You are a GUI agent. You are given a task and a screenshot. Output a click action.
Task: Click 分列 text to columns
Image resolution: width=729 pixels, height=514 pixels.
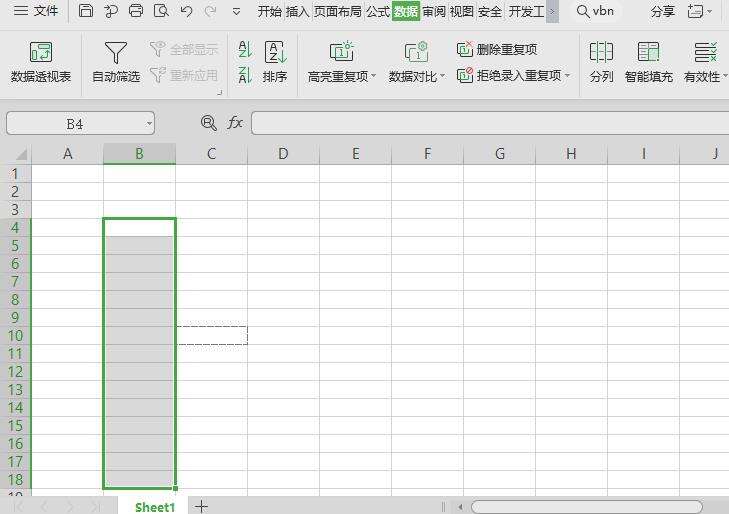601,62
